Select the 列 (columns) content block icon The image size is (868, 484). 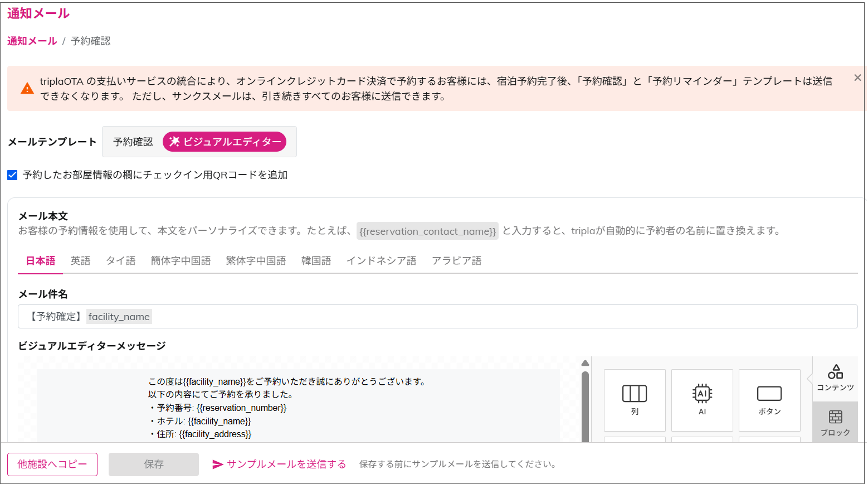(x=635, y=400)
